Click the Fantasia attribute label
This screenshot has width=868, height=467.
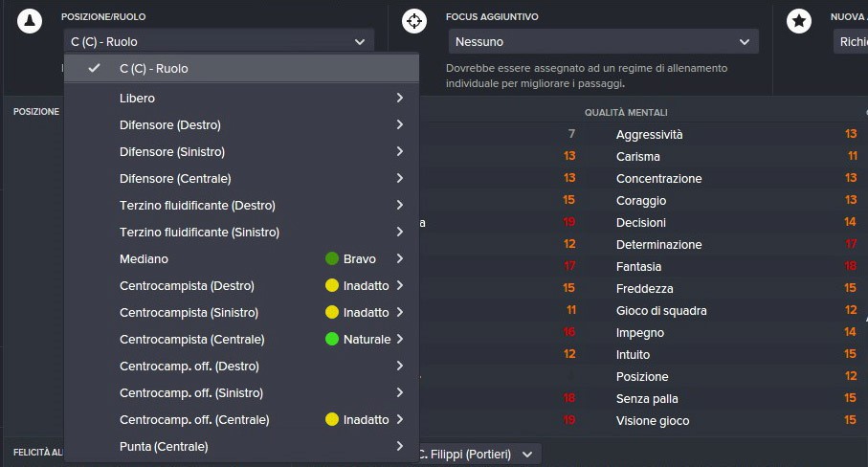click(638, 267)
